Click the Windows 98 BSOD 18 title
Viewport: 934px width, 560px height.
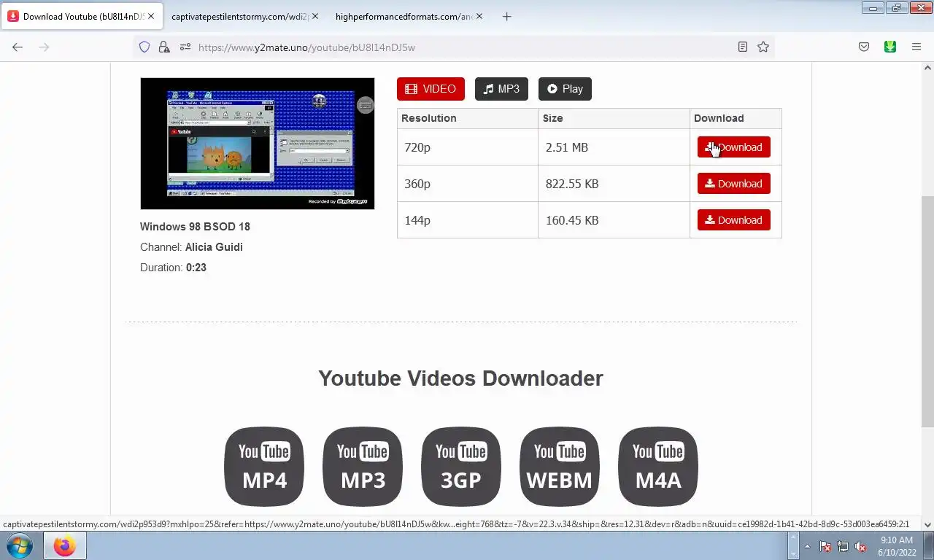[x=195, y=227]
